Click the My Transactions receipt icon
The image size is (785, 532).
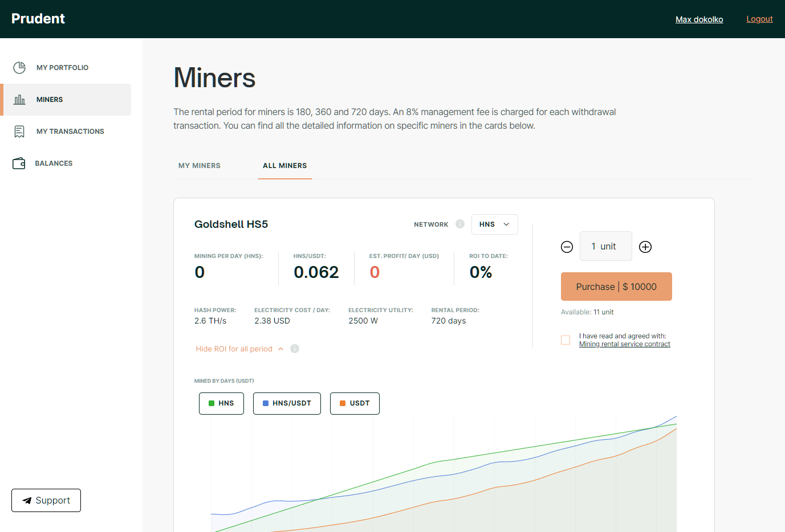pos(19,132)
